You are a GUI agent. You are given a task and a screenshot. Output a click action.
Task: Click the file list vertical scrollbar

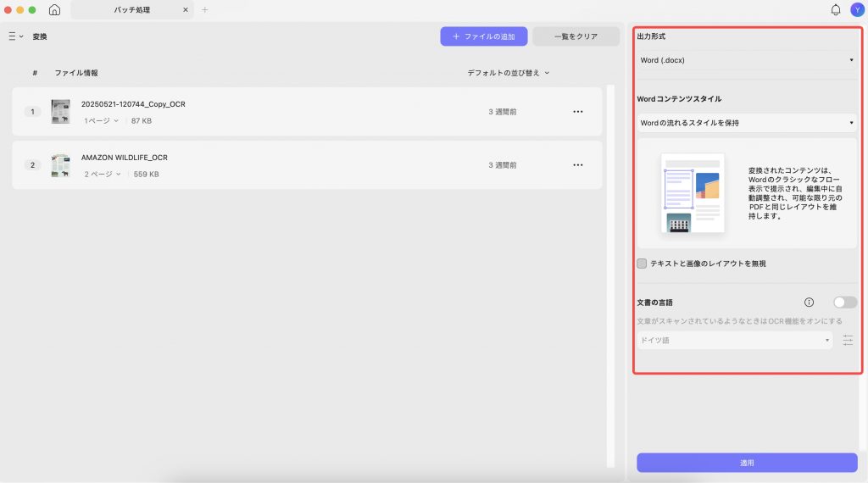tap(610, 275)
